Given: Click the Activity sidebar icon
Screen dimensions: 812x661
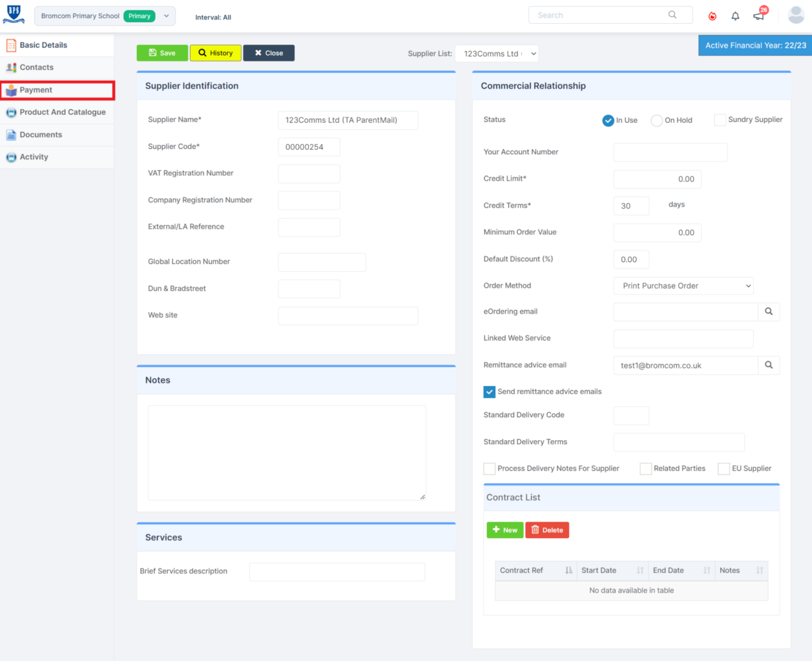Looking at the screenshot, I should pyautogui.click(x=11, y=158).
